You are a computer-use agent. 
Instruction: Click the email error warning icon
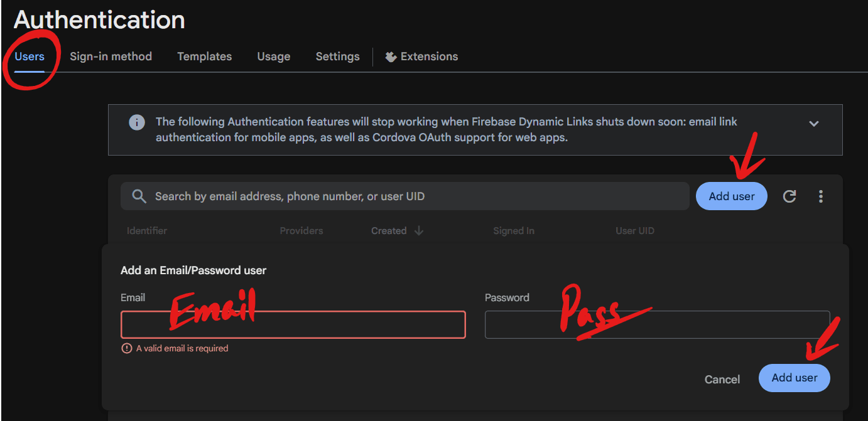[127, 348]
